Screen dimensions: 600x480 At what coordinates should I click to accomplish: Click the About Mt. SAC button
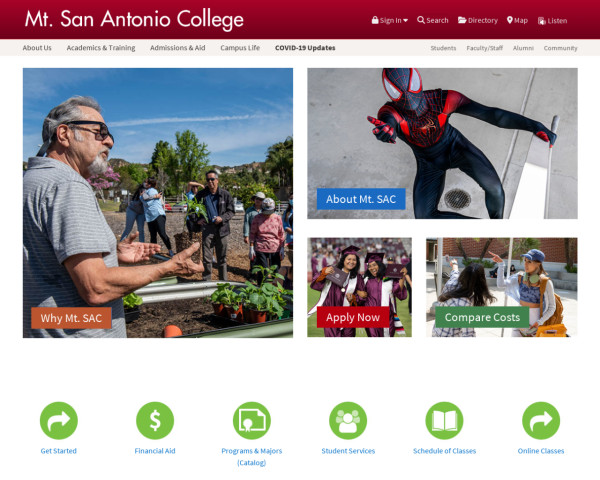click(x=361, y=199)
